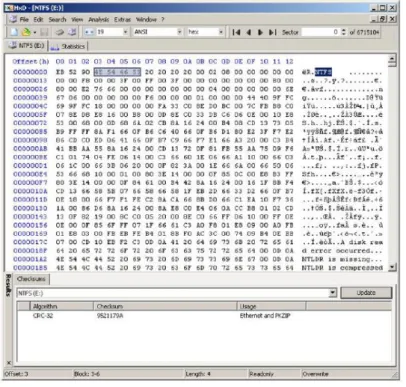The image size is (406, 387).
Task: Click the Save disk icon
Action: (44, 32)
